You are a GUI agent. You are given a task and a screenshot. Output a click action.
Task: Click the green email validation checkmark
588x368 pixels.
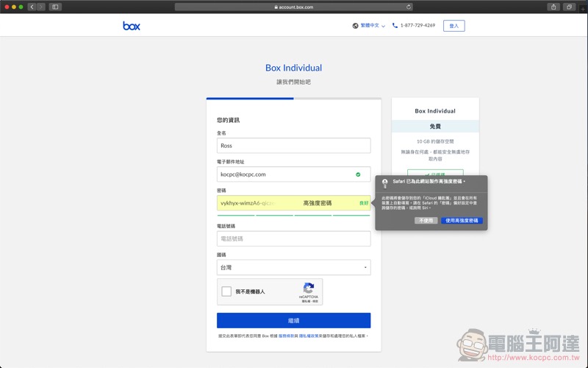tap(358, 174)
